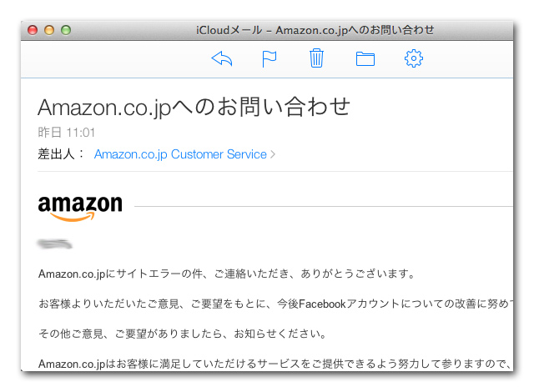Close the iCloud Mail window

[33, 30]
